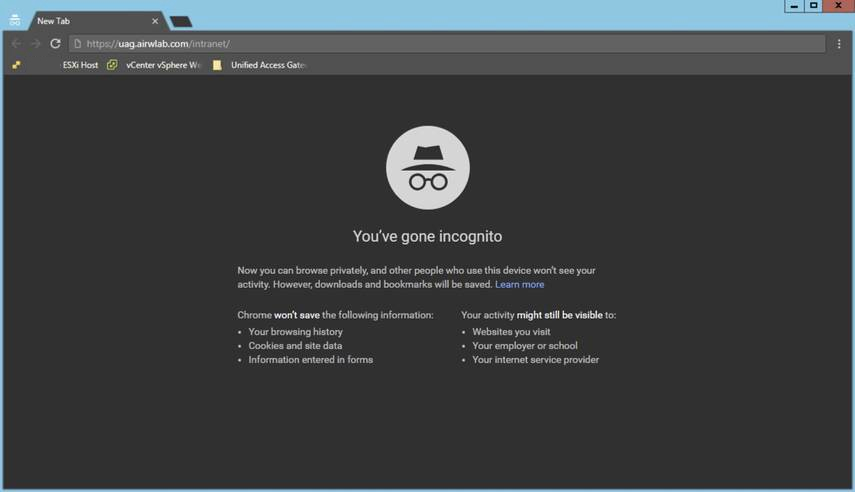Open the Learn more link

[519, 284]
